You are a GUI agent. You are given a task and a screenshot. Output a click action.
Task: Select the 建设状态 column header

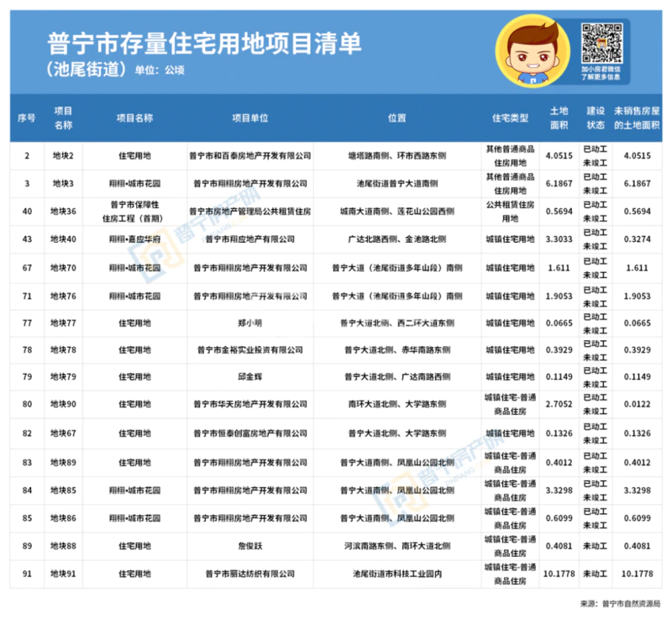click(595, 118)
